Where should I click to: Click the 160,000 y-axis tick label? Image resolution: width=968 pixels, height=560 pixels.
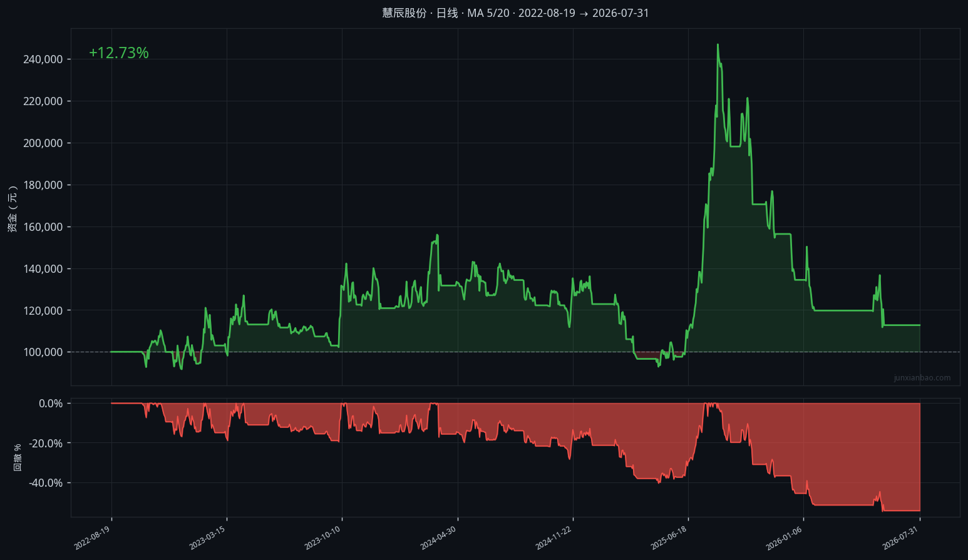[43, 227]
